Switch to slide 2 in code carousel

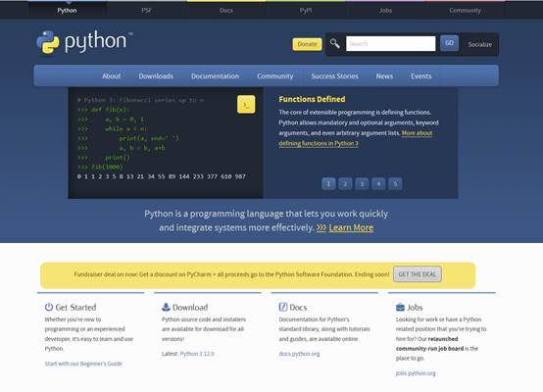[x=345, y=183]
